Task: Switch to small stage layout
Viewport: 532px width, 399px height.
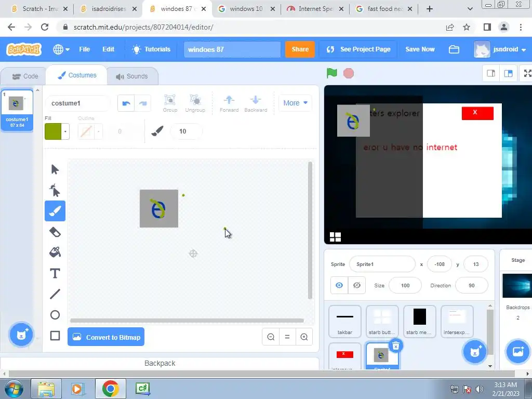Action: pyautogui.click(x=491, y=73)
